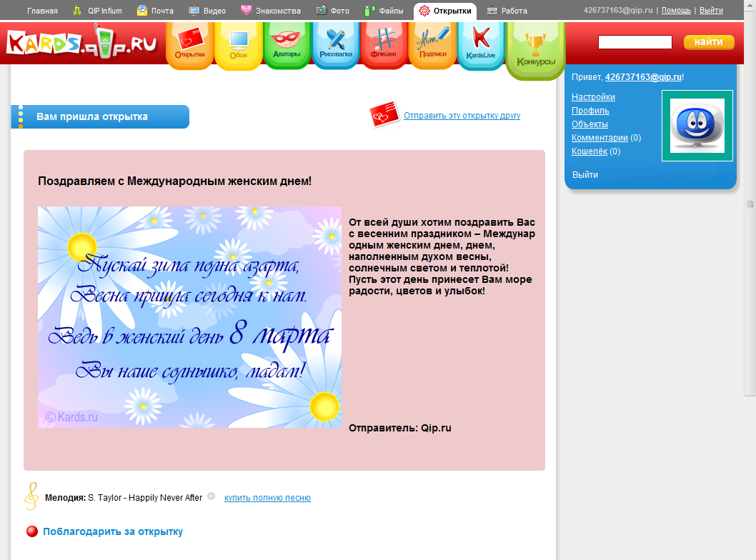756x560 pixels.
Task: Switch to the Видео tab
Action: point(214,11)
